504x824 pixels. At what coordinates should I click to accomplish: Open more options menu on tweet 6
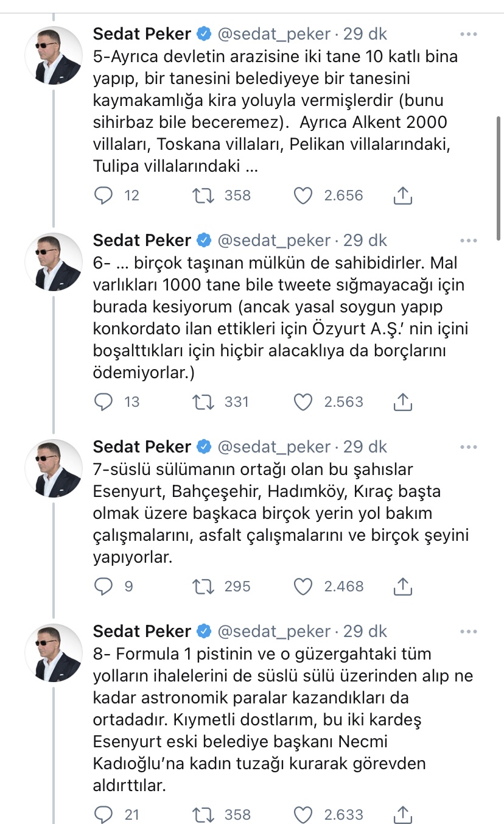coord(469,241)
